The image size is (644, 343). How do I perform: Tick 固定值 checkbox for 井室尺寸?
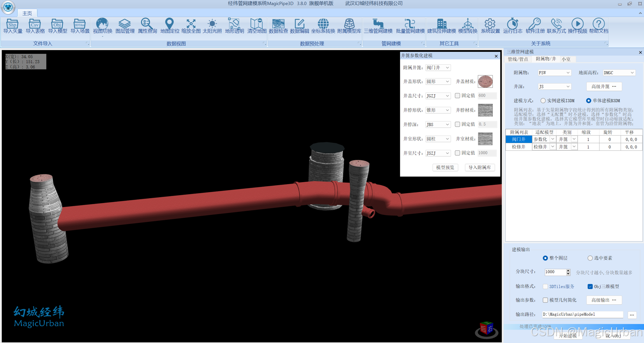point(458,153)
